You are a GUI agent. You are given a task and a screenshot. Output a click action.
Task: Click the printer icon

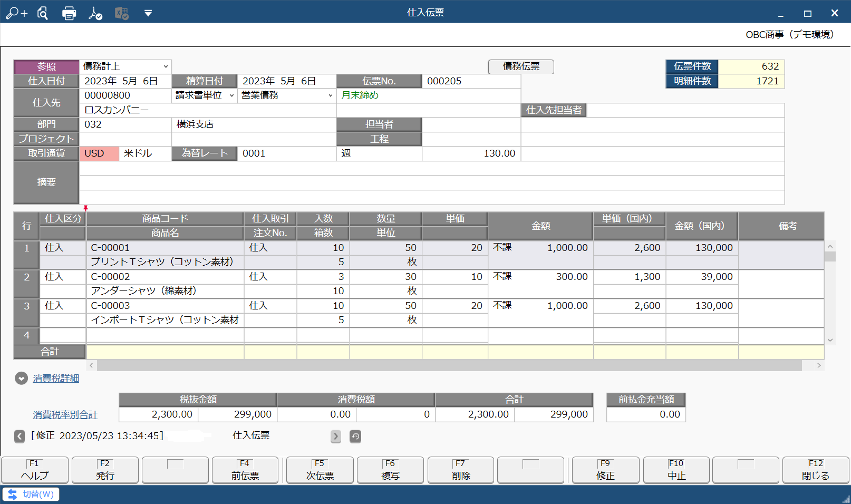[69, 13]
